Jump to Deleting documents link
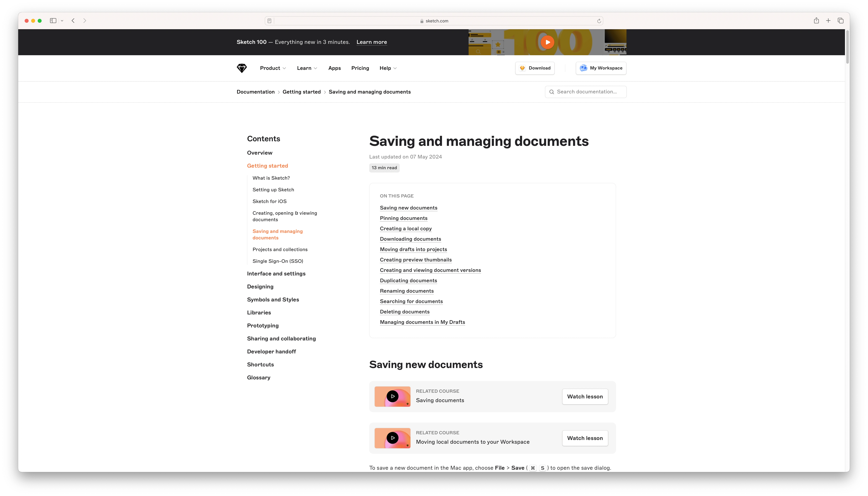Viewport: 868px width, 496px height. coord(404,312)
